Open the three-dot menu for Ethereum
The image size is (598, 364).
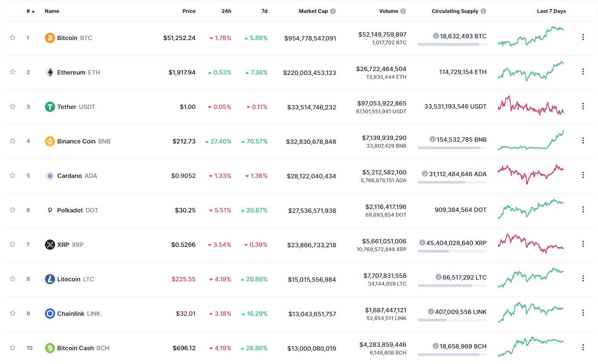(x=583, y=72)
